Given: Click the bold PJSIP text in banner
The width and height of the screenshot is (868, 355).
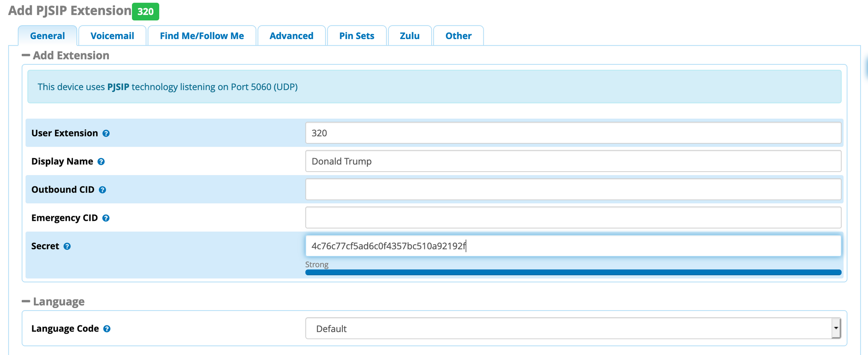Looking at the screenshot, I should 118,87.
